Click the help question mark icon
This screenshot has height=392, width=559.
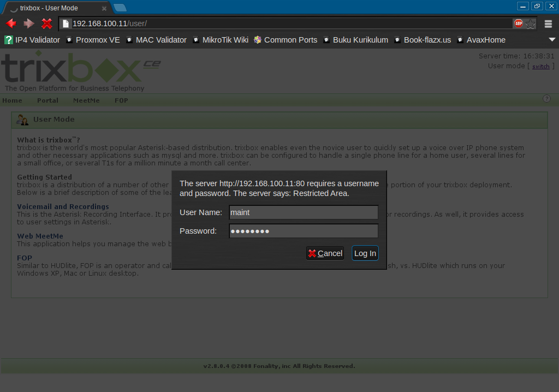[x=546, y=99]
